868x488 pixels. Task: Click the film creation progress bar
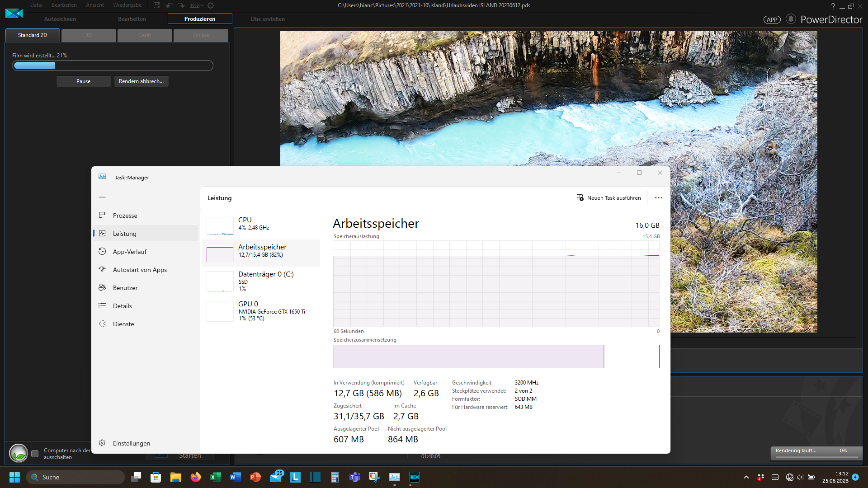(113, 66)
